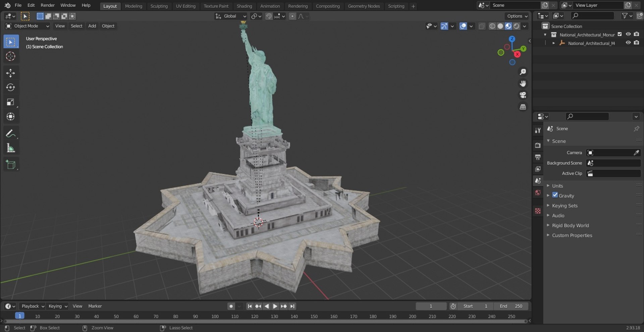The image size is (644, 332).
Task: Choose the Annotate tool
Action: click(11, 133)
